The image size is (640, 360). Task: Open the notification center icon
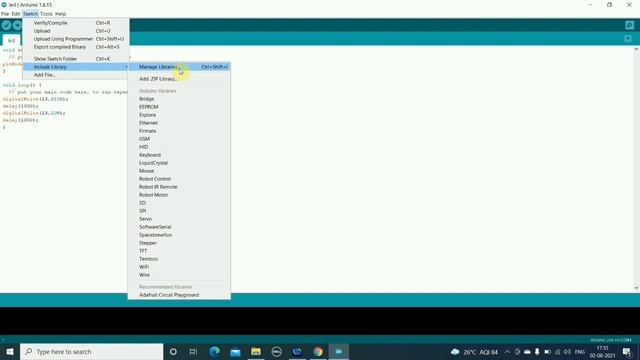coord(627,352)
